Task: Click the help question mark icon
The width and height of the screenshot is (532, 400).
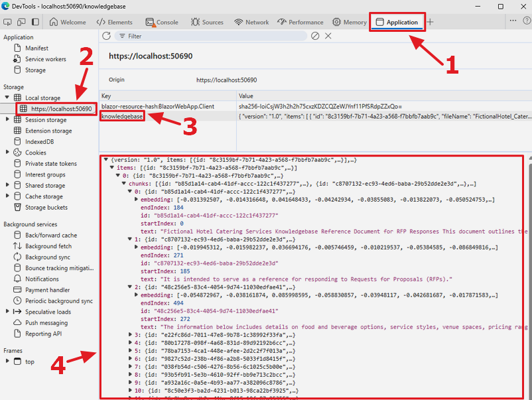Action: coord(527,21)
